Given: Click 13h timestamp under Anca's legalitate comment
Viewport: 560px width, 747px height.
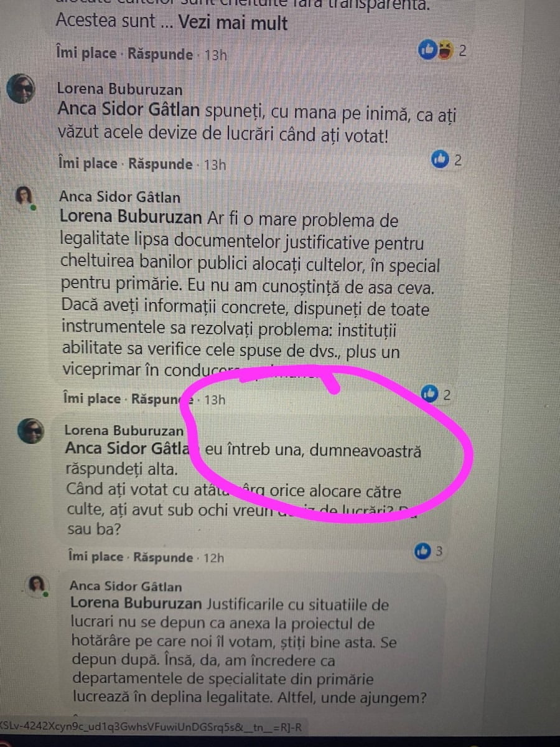Looking at the screenshot, I should (215, 400).
